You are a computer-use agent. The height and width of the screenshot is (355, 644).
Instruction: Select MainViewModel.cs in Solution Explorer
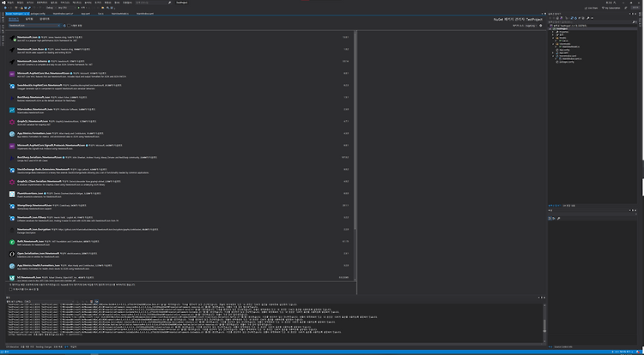[x=571, y=46]
